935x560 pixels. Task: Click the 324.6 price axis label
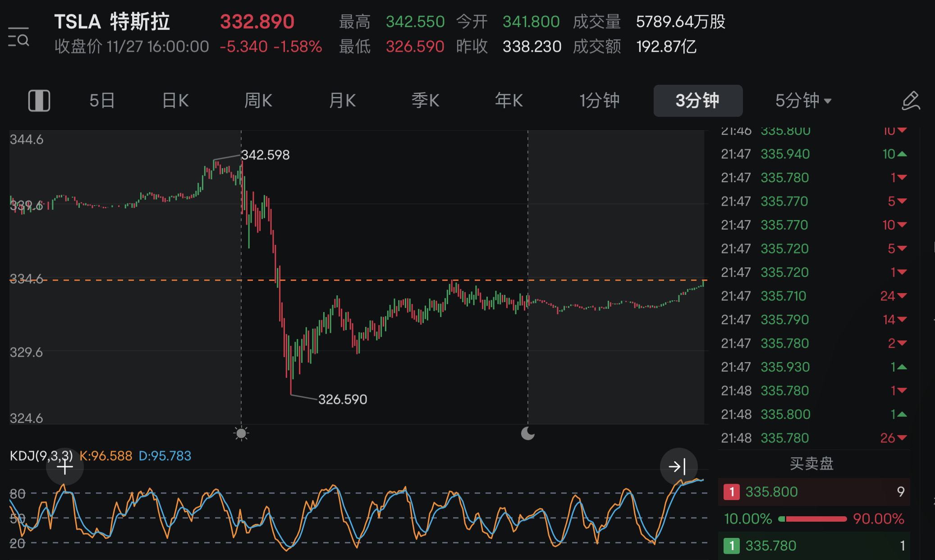(27, 418)
